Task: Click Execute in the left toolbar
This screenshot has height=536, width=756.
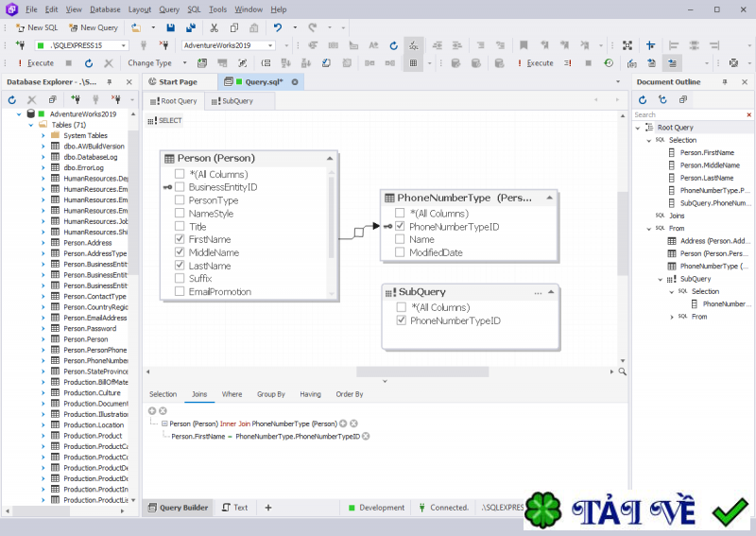Action: click(x=34, y=63)
